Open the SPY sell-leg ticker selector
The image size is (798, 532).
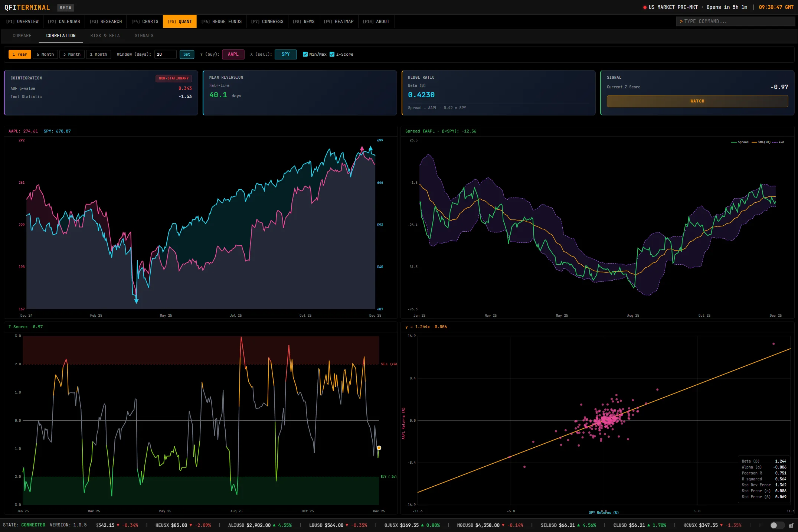pos(285,54)
